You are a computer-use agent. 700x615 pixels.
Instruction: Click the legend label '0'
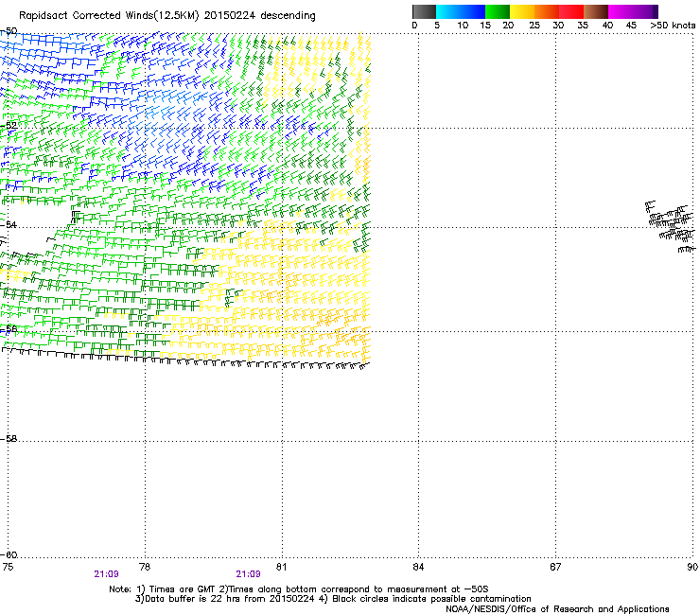click(414, 26)
